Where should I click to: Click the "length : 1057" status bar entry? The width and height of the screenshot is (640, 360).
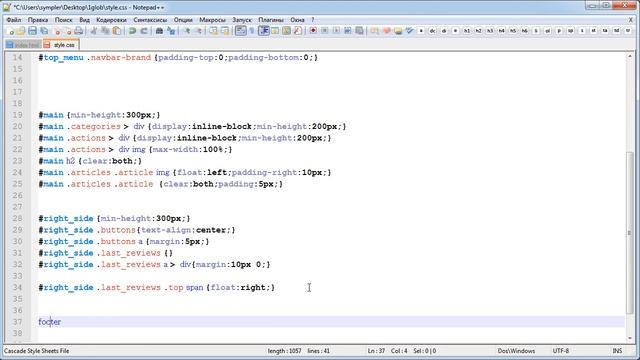pos(284,351)
